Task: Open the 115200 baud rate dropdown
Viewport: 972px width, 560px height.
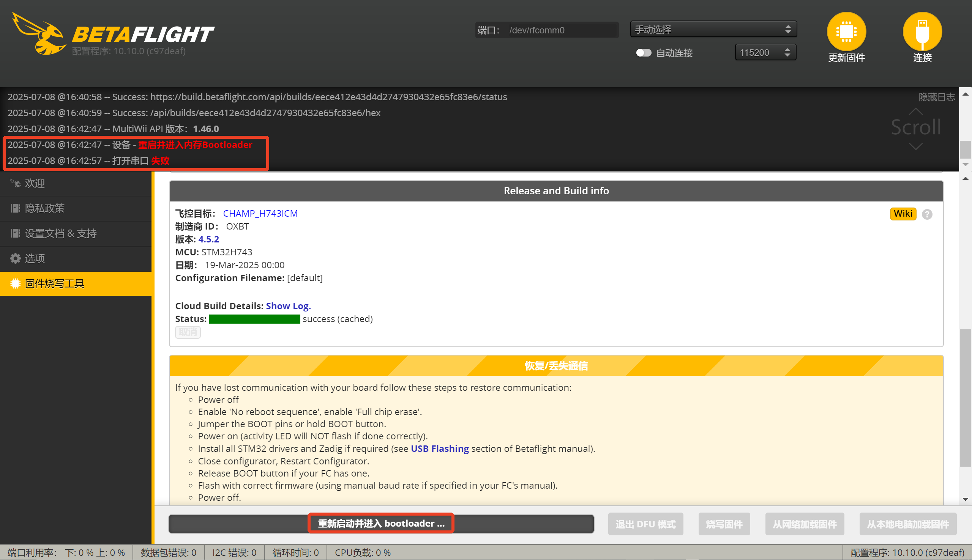Action: (x=765, y=53)
